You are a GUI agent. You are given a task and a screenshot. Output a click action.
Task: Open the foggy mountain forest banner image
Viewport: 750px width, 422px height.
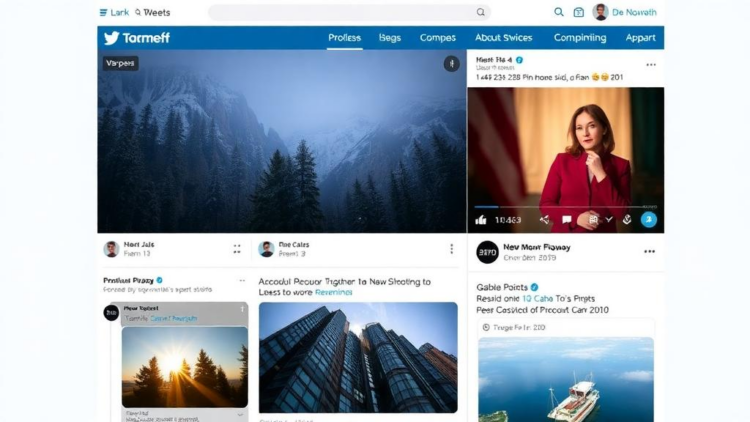tap(282, 141)
